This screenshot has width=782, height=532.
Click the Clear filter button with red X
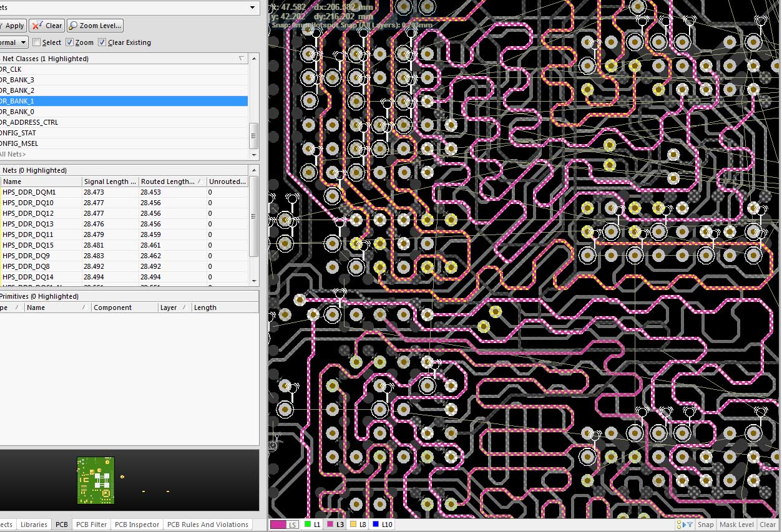(x=47, y=26)
